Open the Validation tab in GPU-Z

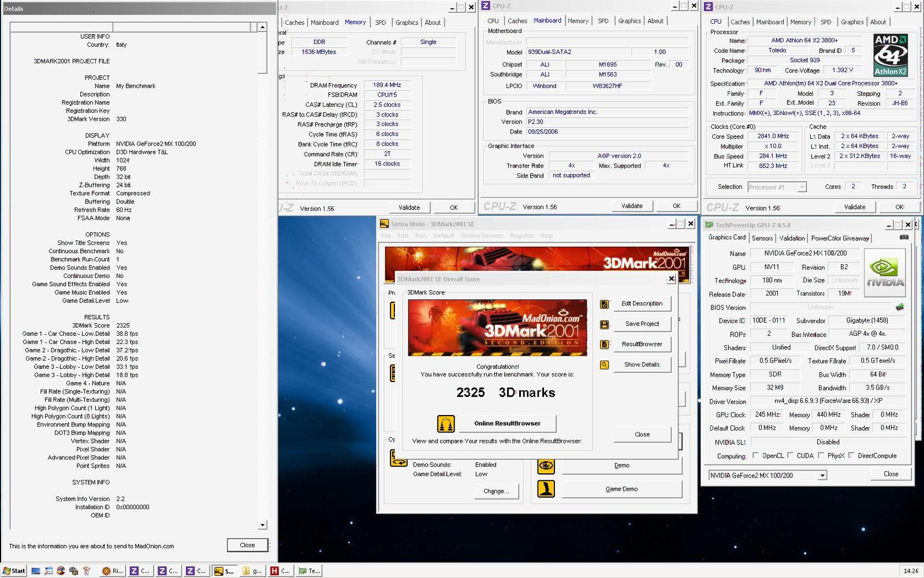click(792, 238)
